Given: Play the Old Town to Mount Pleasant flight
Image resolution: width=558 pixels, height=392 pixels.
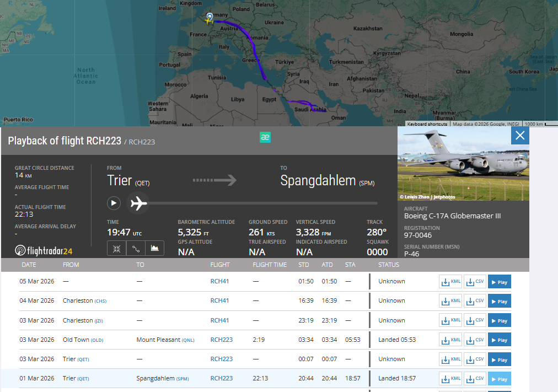Looking at the screenshot, I should point(499,340).
